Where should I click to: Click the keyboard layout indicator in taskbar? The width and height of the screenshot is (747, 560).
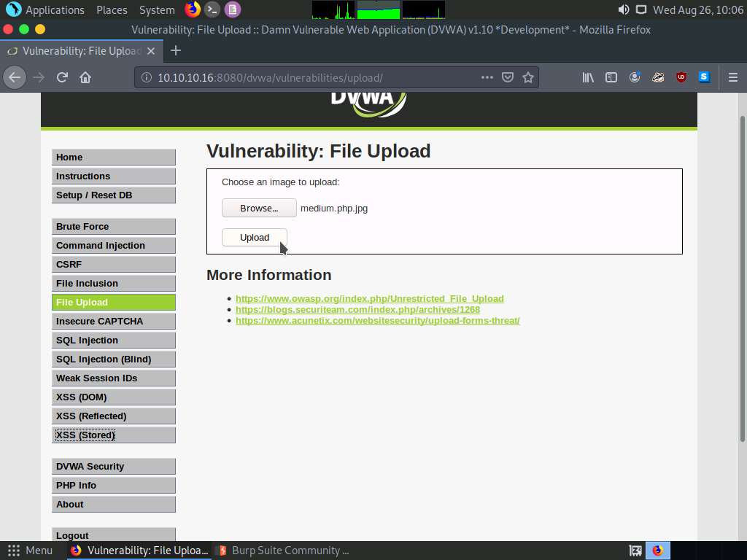click(x=634, y=551)
